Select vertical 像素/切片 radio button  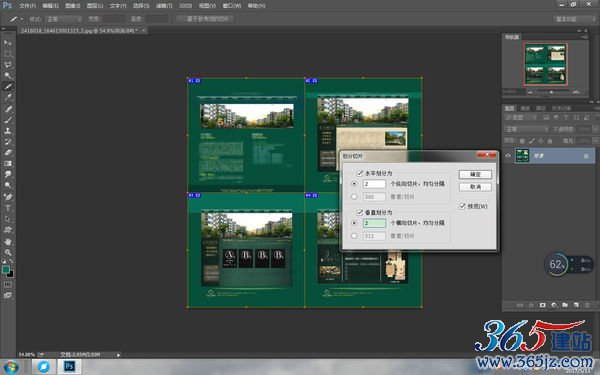point(354,236)
